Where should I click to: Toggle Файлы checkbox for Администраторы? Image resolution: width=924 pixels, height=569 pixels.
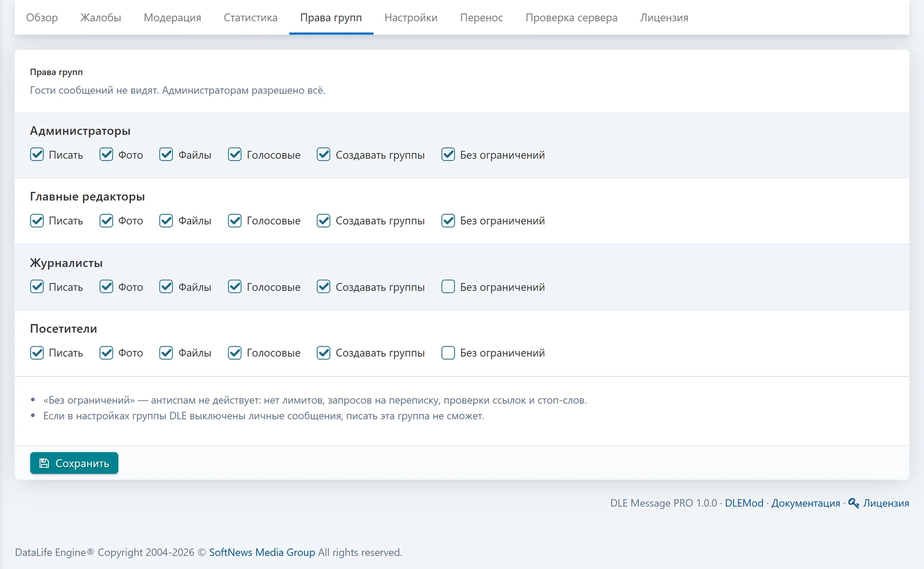(x=166, y=154)
